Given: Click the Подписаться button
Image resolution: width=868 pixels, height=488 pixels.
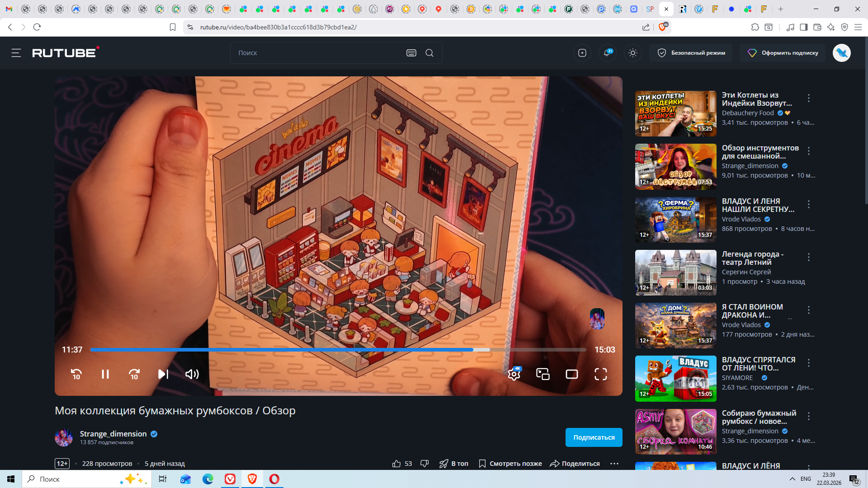Looking at the screenshot, I should [x=594, y=437].
